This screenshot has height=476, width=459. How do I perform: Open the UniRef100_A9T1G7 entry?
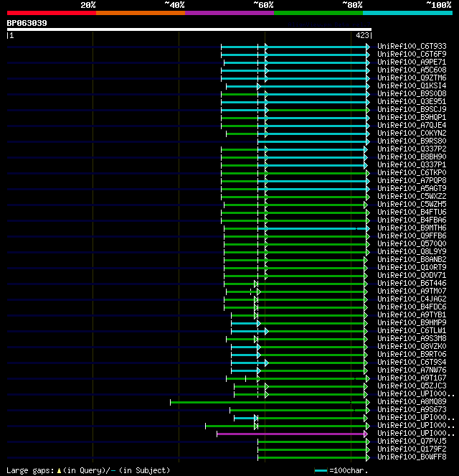[x=412, y=378]
